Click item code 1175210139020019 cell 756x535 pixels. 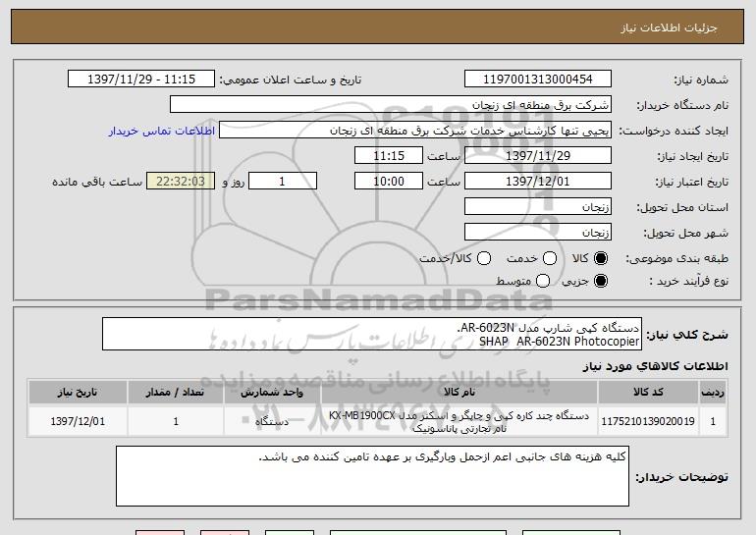(648, 421)
